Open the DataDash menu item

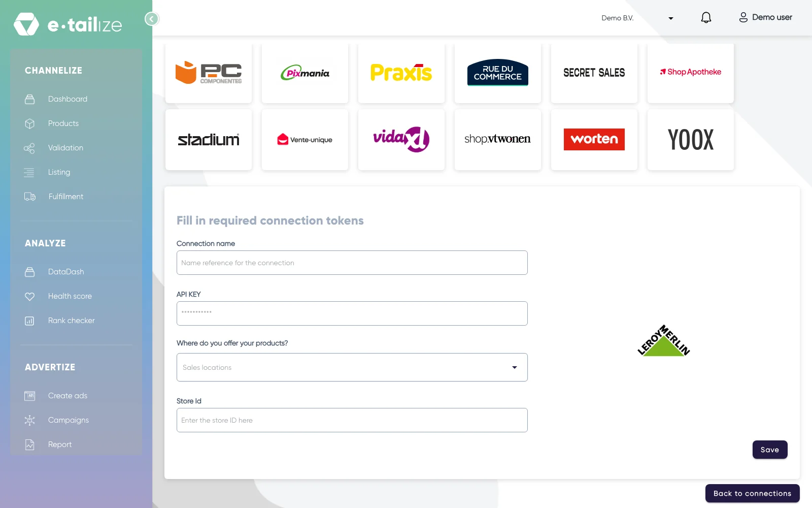click(x=66, y=272)
